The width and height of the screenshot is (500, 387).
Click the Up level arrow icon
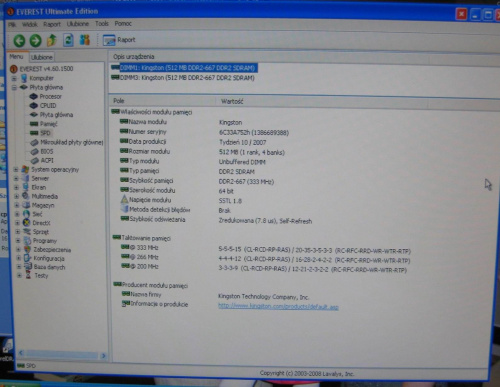[52, 40]
